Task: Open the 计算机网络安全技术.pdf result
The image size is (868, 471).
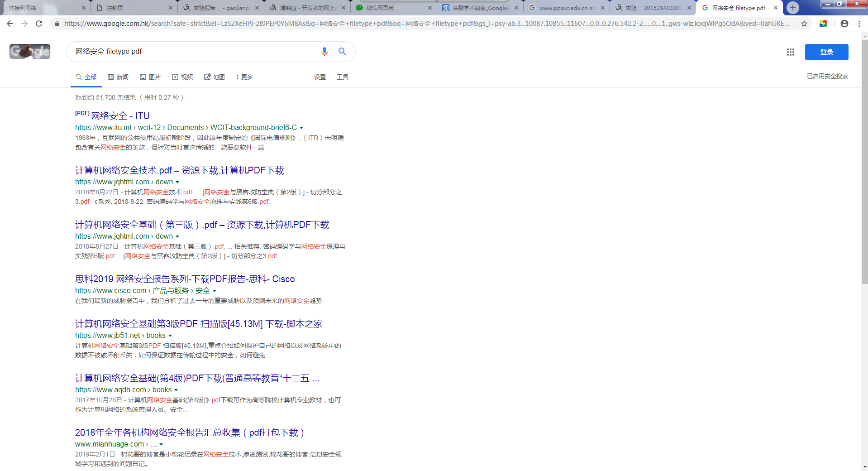Action: click(x=180, y=170)
